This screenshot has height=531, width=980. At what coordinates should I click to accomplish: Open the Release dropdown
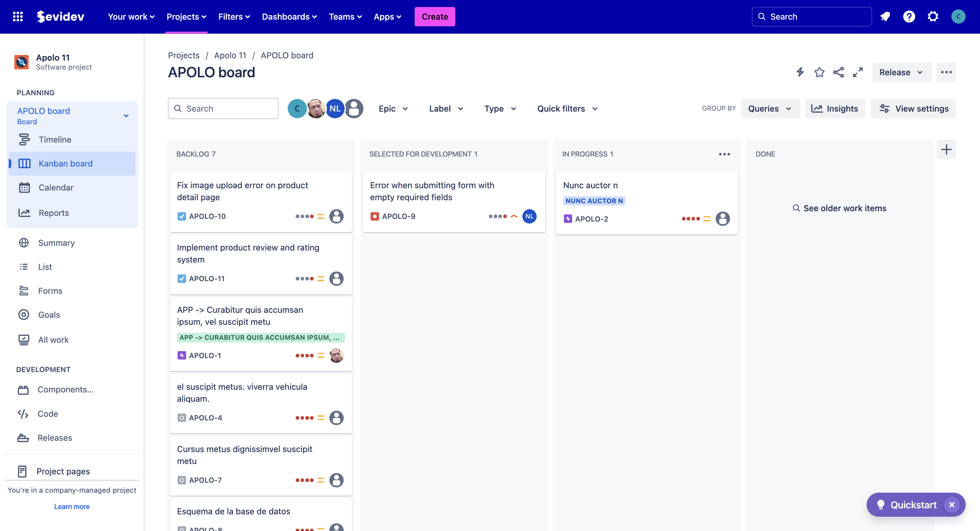click(901, 72)
